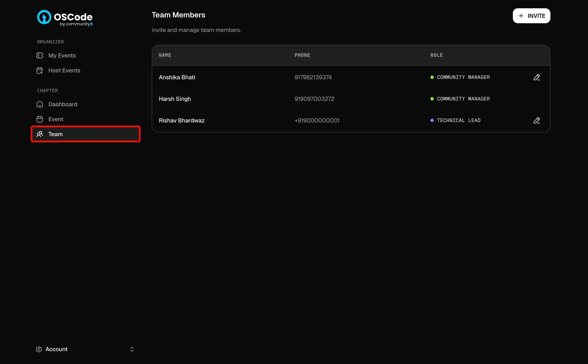Click the Dashboard home icon
588x364 pixels.
[x=40, y=104]
